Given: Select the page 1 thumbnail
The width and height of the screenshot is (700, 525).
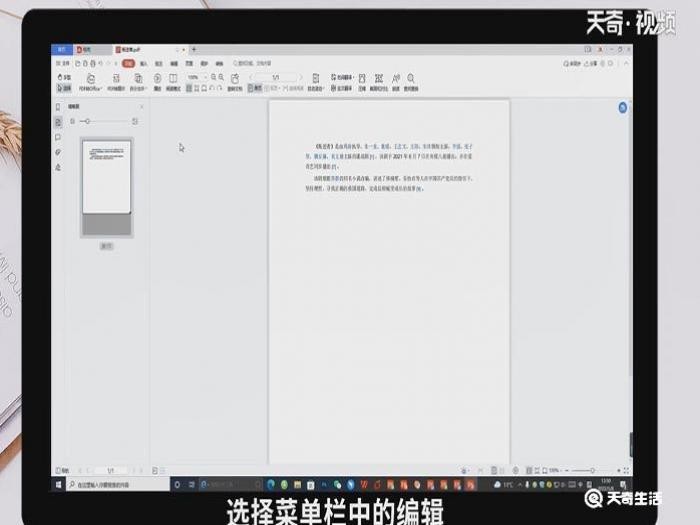Looking at the screenshot, I should point(106,176).
